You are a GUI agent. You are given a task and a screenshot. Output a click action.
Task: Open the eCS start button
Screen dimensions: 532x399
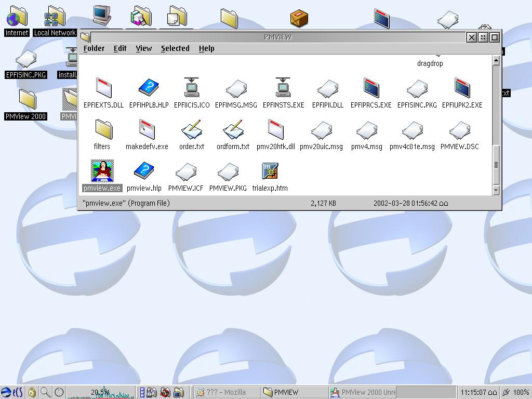pyautogui.click(x=12, y=392)
